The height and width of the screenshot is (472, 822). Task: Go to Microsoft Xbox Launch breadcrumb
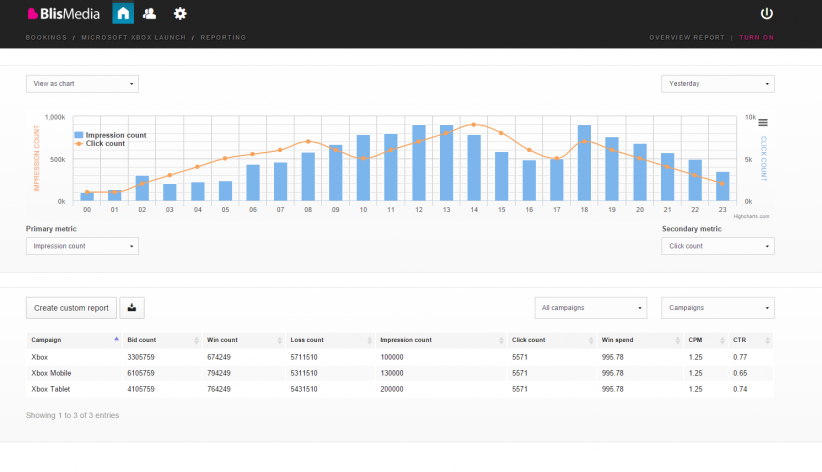click(x=133, y=38)
